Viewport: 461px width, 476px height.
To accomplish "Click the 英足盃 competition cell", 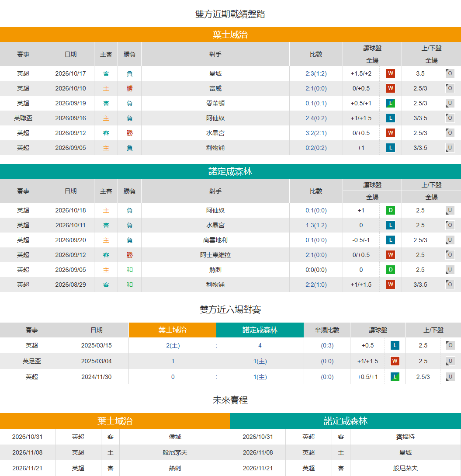I will click(x=31, y=361).
